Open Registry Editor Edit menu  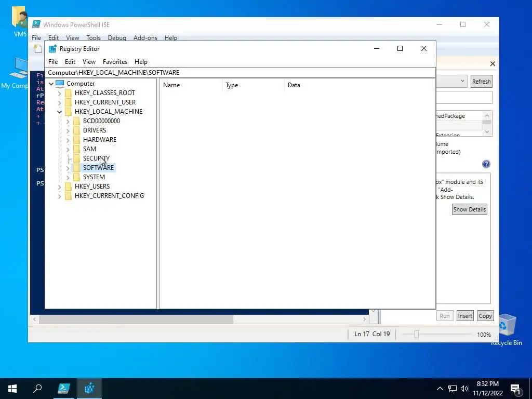70,62
